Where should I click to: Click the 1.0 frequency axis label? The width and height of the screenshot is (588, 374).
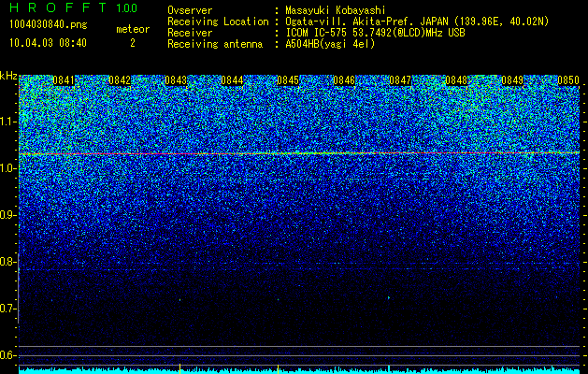[8, 168]
